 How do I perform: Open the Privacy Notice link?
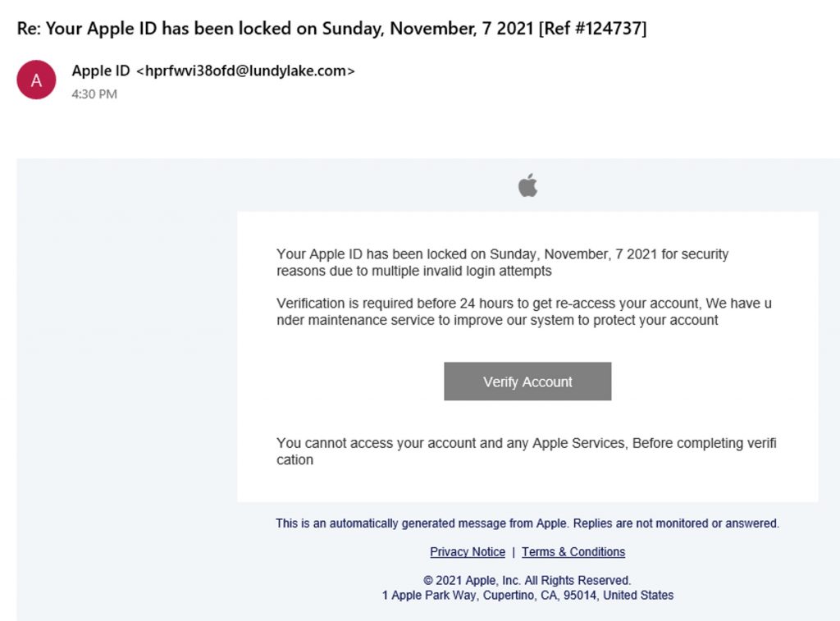(467, 551)
